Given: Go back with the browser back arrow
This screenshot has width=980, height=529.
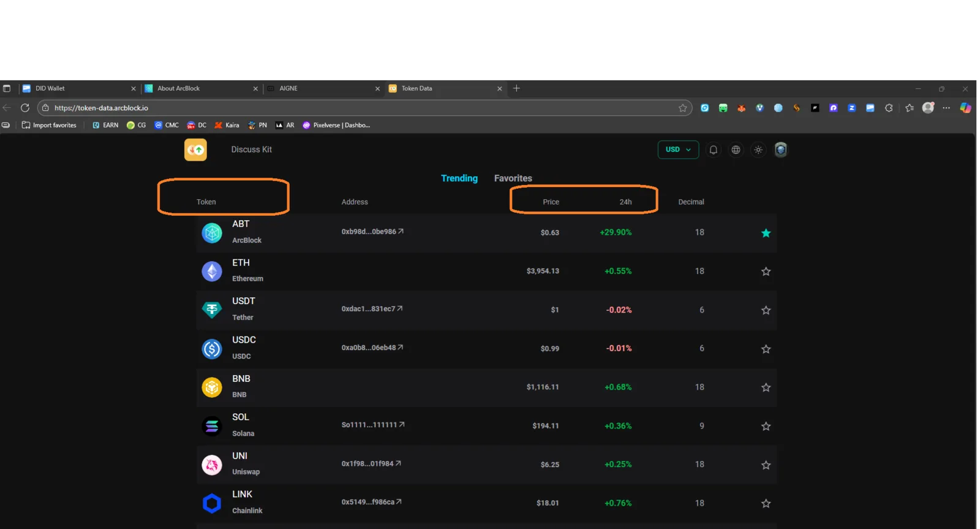Looking at the screenshot, I should coord(7,108).
